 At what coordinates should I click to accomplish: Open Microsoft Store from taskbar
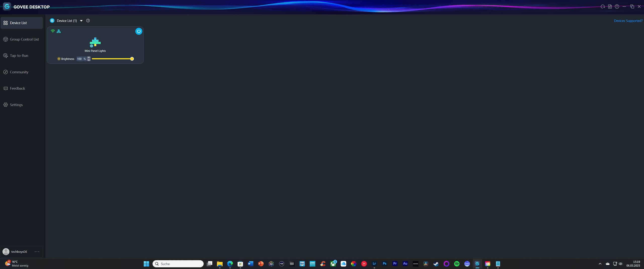240,264
